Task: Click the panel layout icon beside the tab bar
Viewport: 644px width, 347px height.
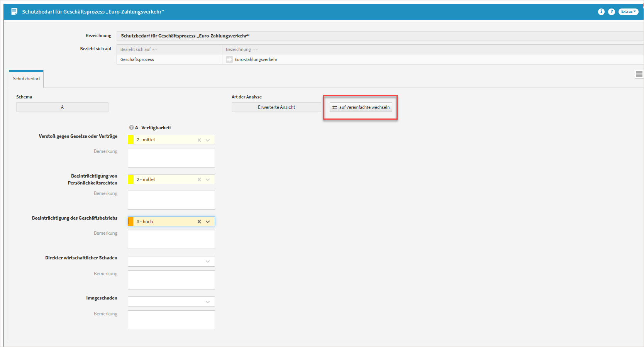Action: pyautogui.click(x=639, y=74)
